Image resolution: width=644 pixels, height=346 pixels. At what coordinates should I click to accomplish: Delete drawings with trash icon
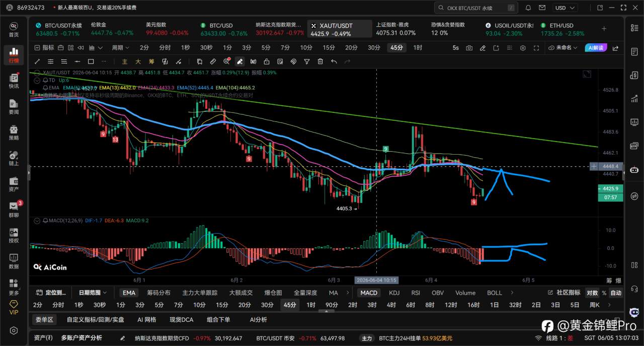tap(320, 61)
